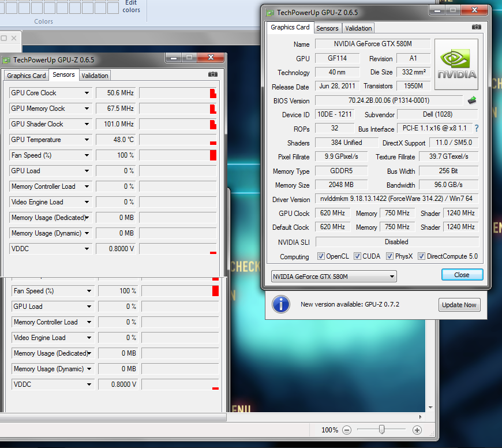Viewport: 502px width, 448px height.
Task: Switch to Sensors tab in the right GPU-Z window
Action: (x=328, y=28)
